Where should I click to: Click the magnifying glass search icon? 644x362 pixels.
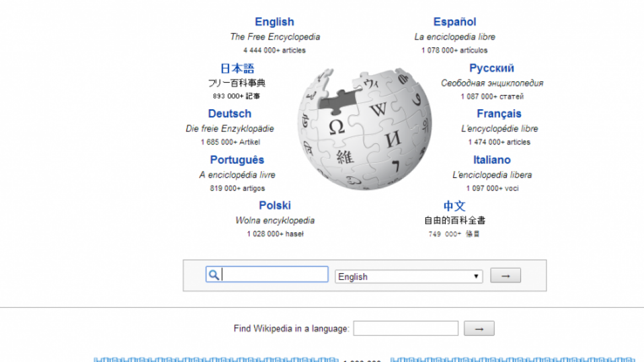tap(214, 275)
